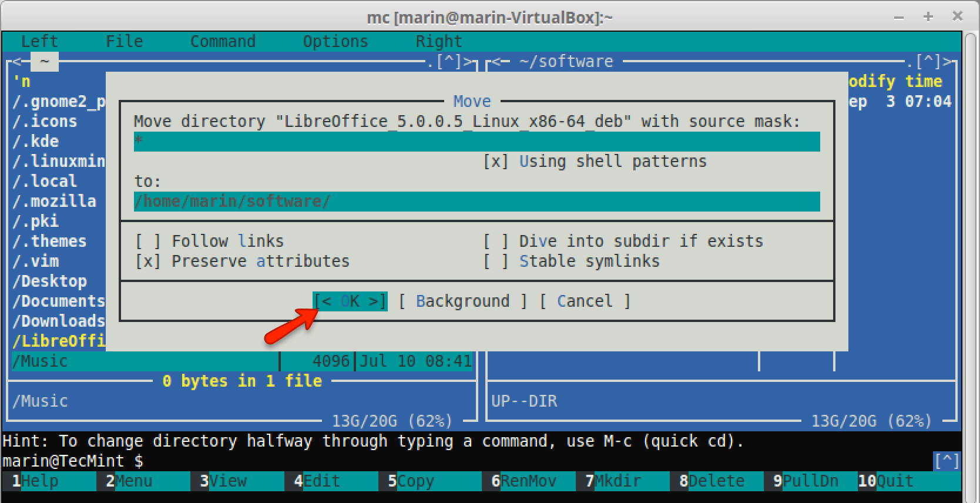Click the Background button
This screenshot has height=503, width=980.
pos(462,301)
